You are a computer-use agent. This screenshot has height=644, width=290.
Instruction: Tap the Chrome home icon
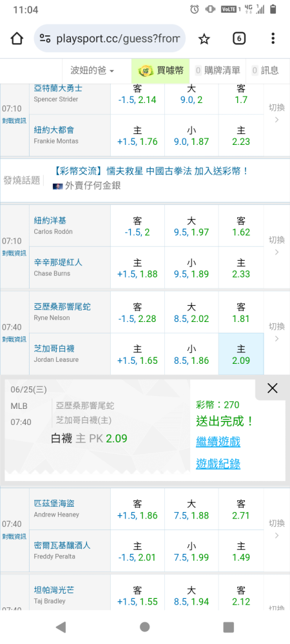(x=17, y=39)
